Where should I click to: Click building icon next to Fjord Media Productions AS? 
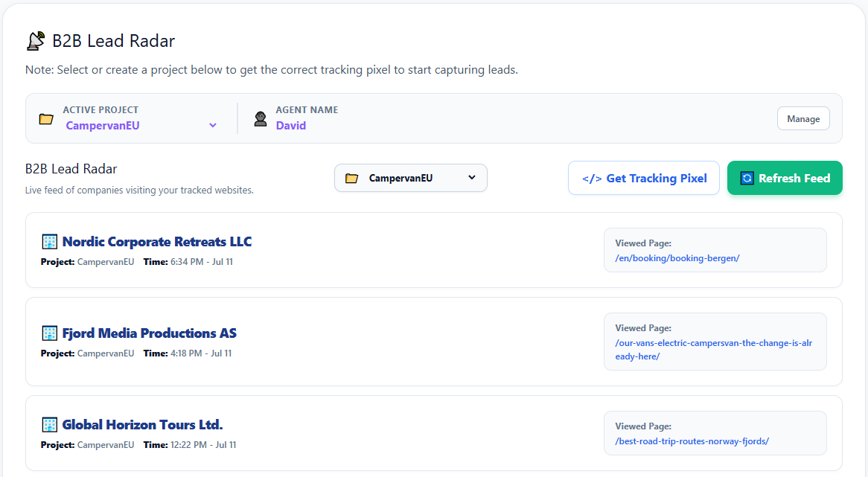(x=49, y=333)
